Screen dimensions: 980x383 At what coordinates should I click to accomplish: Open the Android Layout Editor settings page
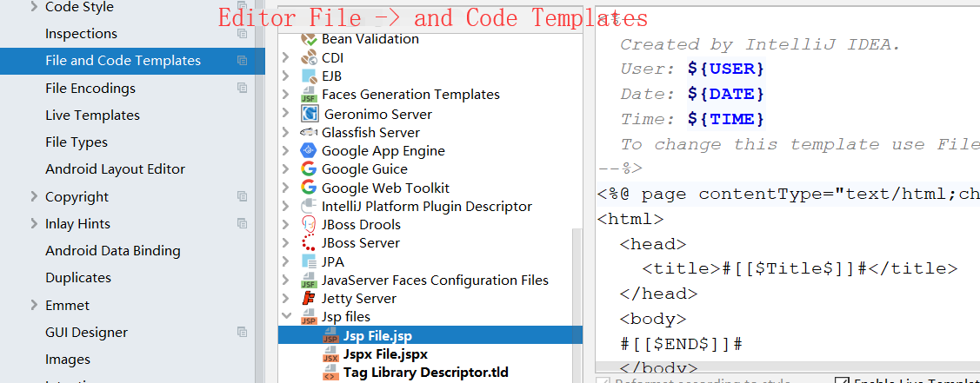115,169
